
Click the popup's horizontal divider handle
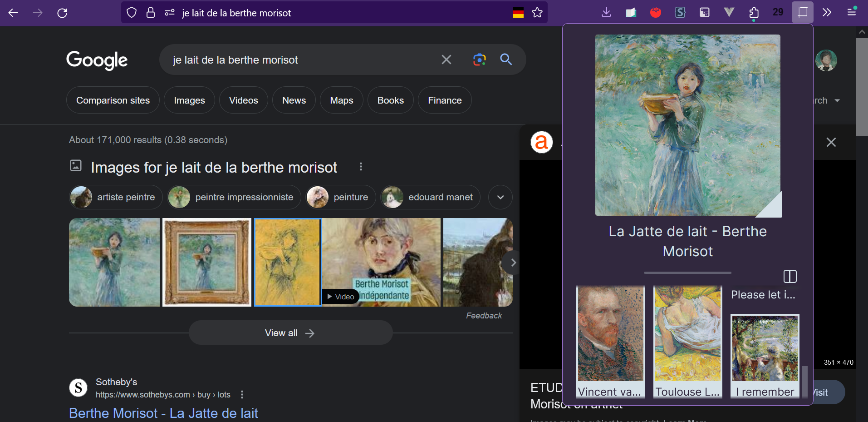(x=688, y=273)
